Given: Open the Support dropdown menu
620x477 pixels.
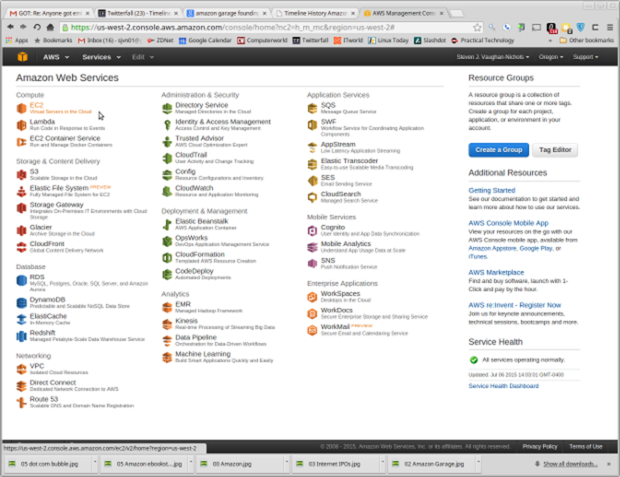Looking at the screenshot, I should pos(586,57).
